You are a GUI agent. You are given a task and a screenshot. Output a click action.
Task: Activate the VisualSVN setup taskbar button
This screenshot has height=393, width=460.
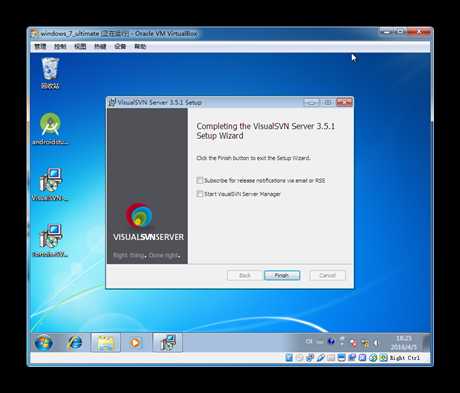(x=168, y=343)
